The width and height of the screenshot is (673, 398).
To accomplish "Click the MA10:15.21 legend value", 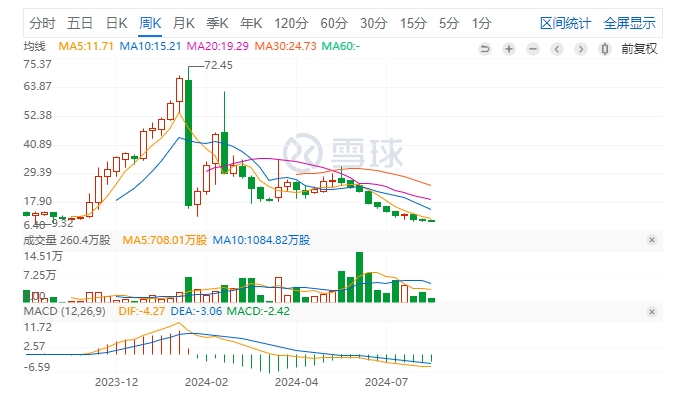I will (x=150, y=46).
